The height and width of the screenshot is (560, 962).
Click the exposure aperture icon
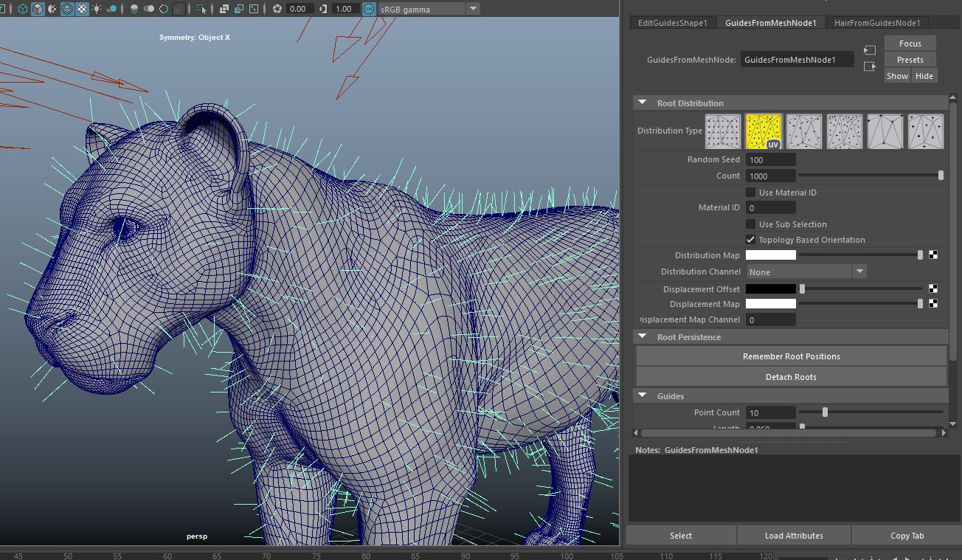277,9
